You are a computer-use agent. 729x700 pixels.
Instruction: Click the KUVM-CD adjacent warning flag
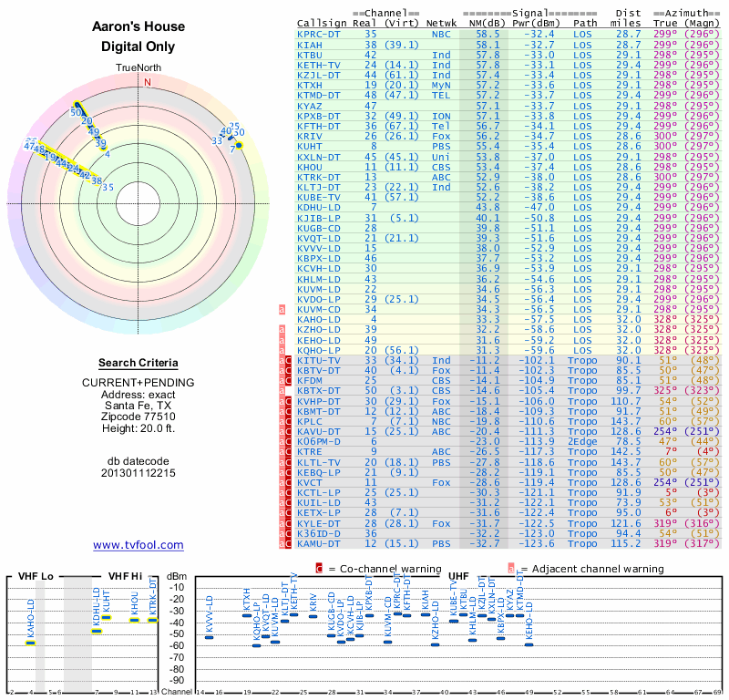(x=282, y=310)
